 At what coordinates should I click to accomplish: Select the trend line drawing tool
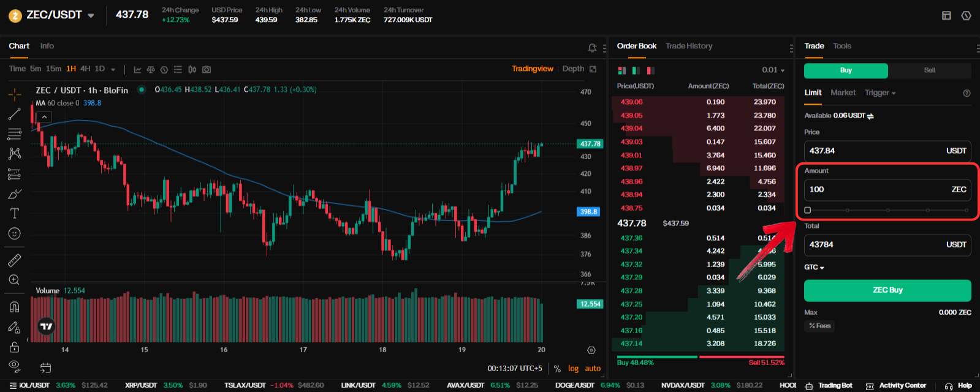click(15, 114)
